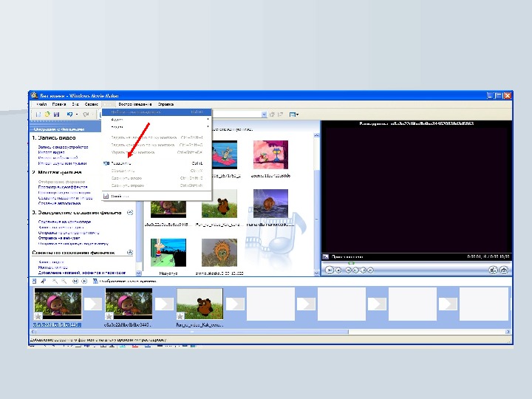Play the storyboard

tap(84, 282)
